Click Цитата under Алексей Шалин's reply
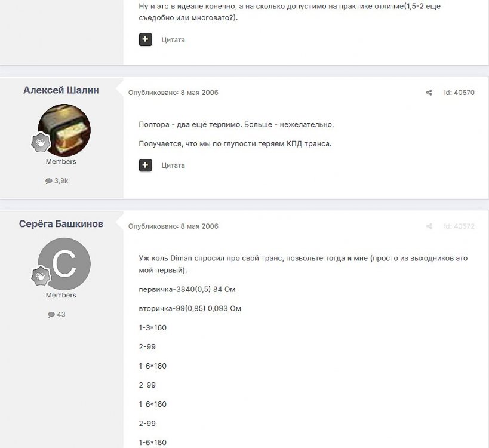 pos(173,165)
